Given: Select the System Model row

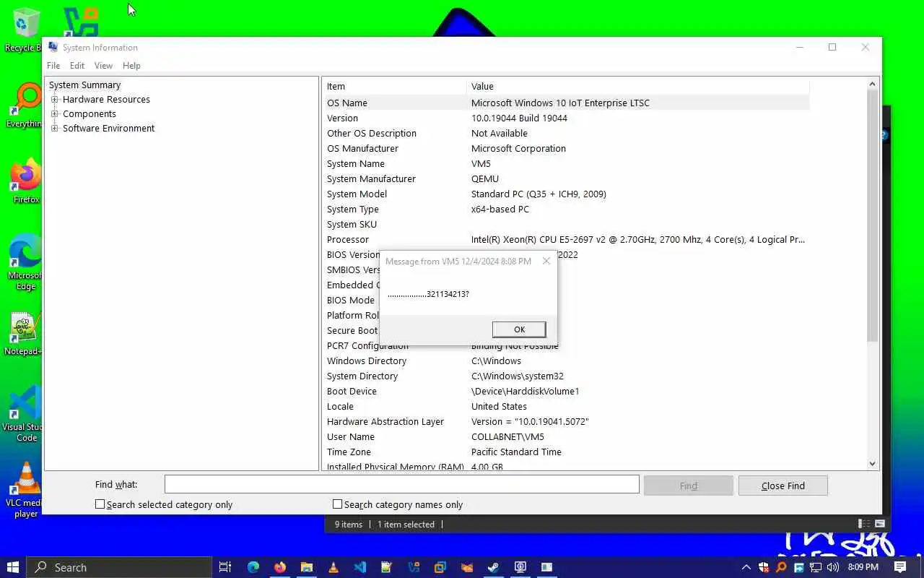Looking at the screenshot, I should point(566,194).
